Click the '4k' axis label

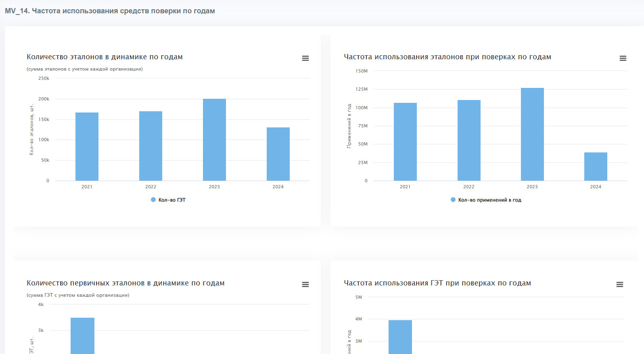click(x=41, y=304)
